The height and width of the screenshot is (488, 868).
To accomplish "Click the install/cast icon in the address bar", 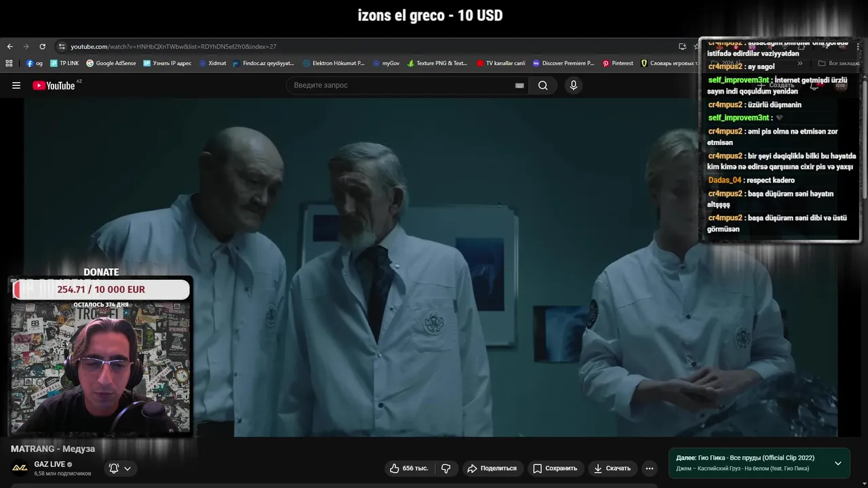I will [x=682, y=47].
